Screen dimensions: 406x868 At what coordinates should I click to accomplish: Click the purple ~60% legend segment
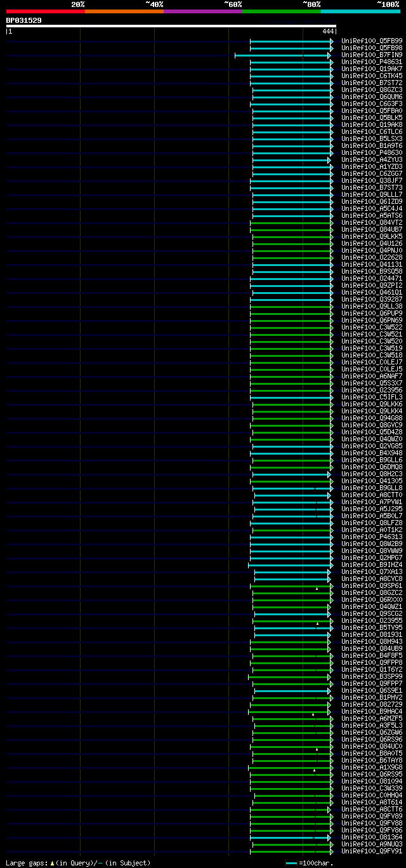pos(202,11)
